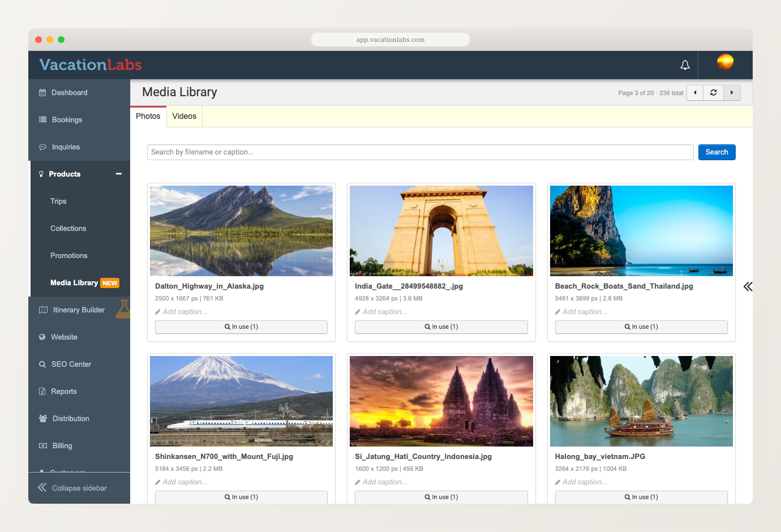Image resolution: width=781 pixels, height=532 pixels.
Task: Collapse the Products menu section
Action: (119, 174)
